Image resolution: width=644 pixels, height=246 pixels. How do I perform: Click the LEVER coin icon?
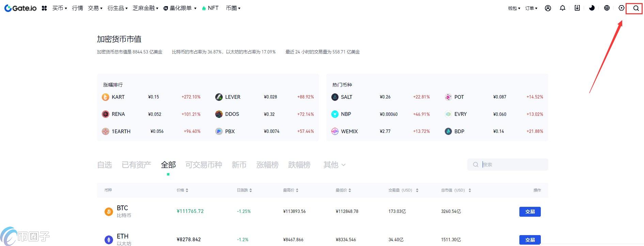coord(219,97)
